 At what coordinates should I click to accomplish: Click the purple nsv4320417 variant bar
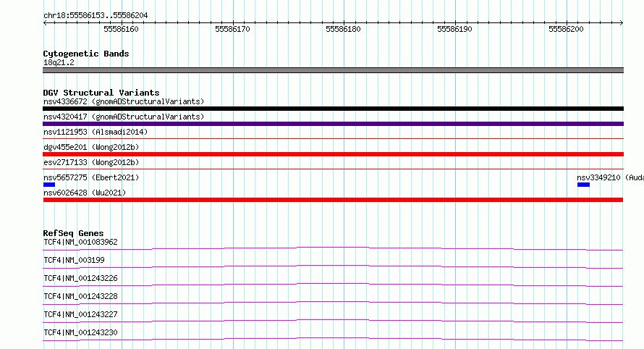[x=333, y=124]
